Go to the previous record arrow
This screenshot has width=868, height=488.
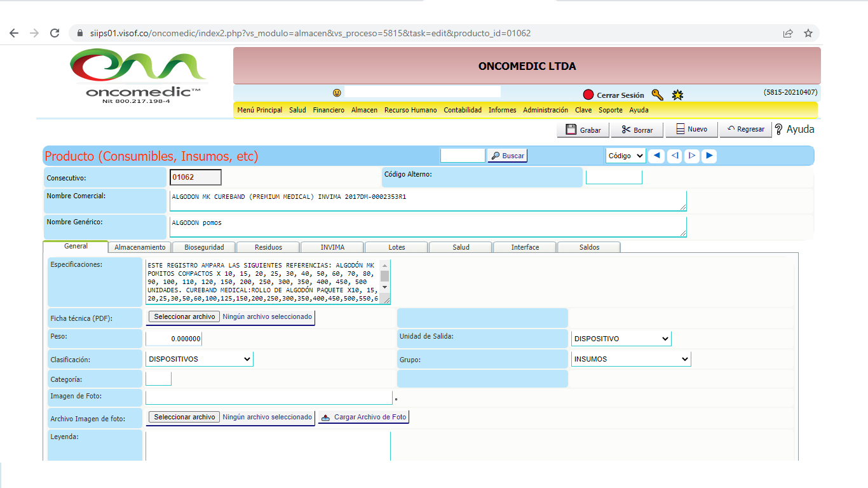pyautogui.click(x=675, y=156)
